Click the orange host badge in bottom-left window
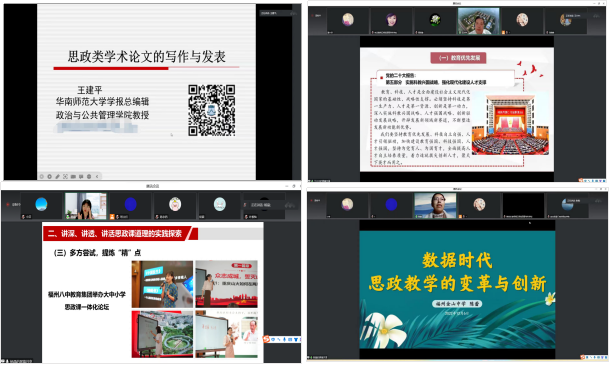This screenshot has height=365, width=609. 112,217
